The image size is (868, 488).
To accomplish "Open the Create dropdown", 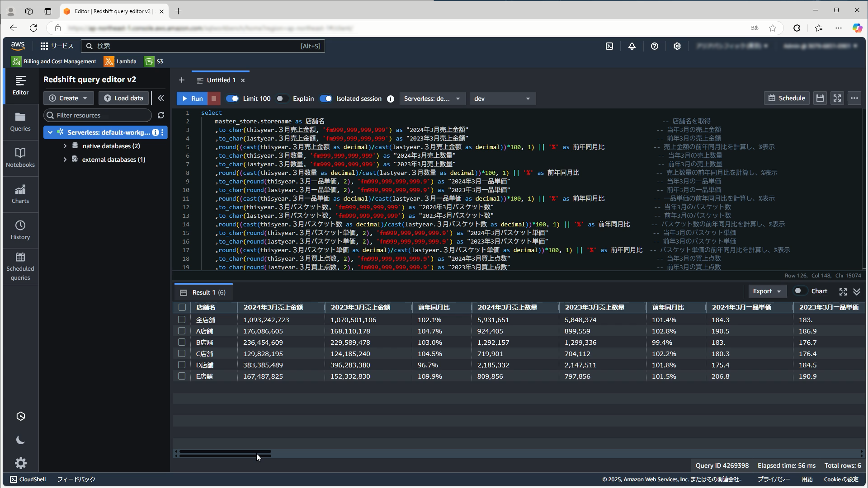I will (68, 98).
